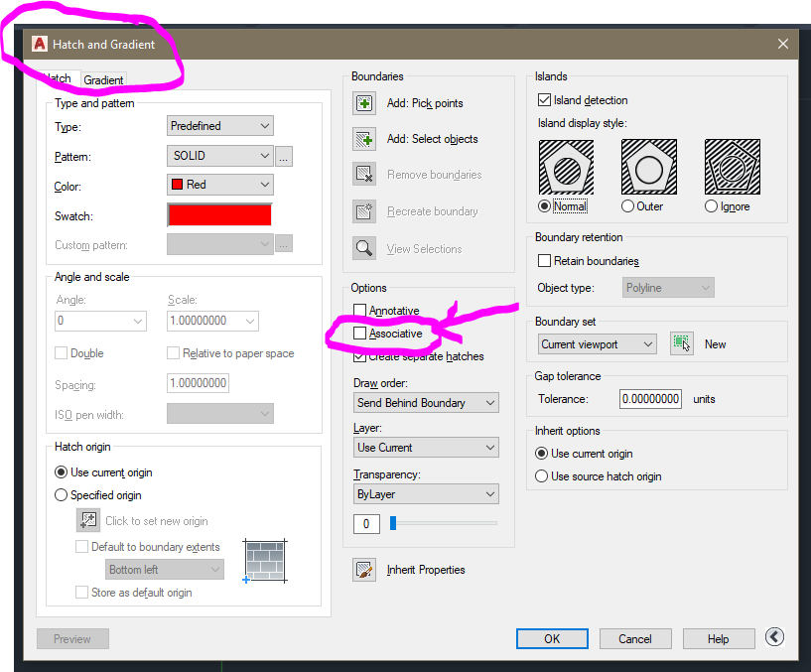
Task: Expand the Boundary set viewport dropdown
Action: (x=596, y=343)
